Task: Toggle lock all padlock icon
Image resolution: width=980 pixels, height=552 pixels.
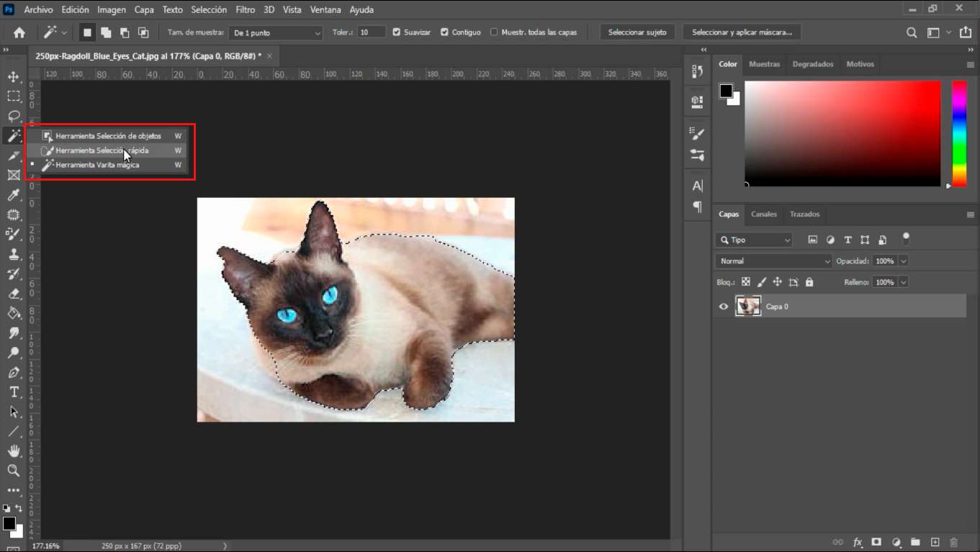Action: pos(809,282)
